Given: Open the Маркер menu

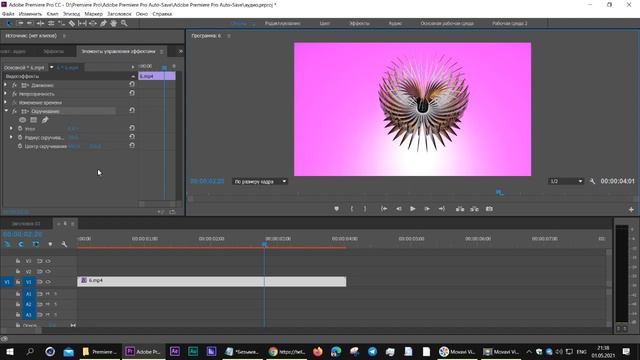Looking at the screenshot, I should [93, 14].
